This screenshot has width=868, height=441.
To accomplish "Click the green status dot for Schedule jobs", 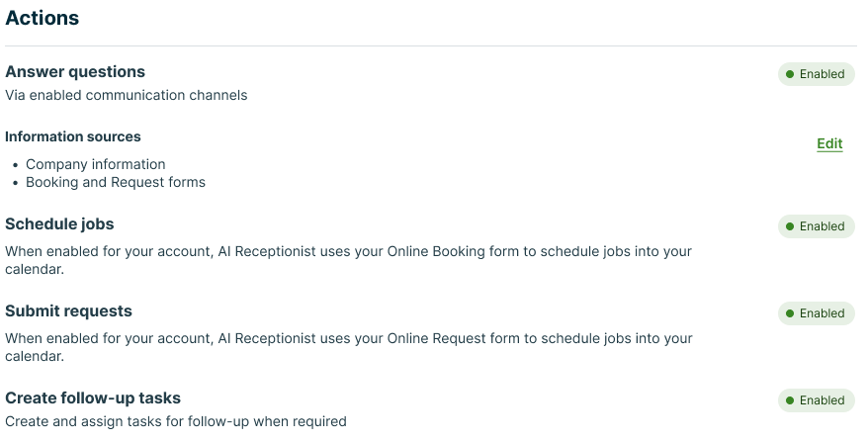I will (x=790, y=226).
